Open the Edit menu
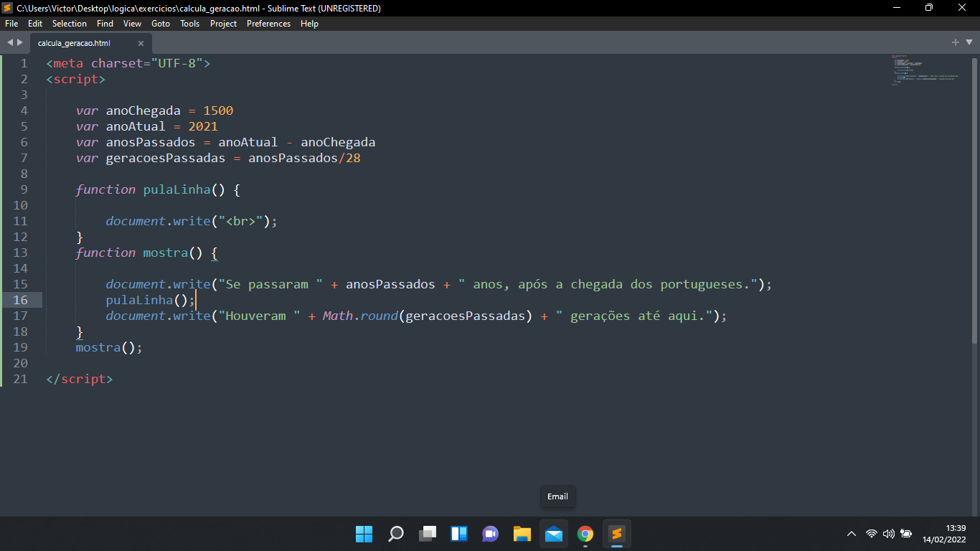This screenshot has width=980, height=551. [x=35, y=24]
